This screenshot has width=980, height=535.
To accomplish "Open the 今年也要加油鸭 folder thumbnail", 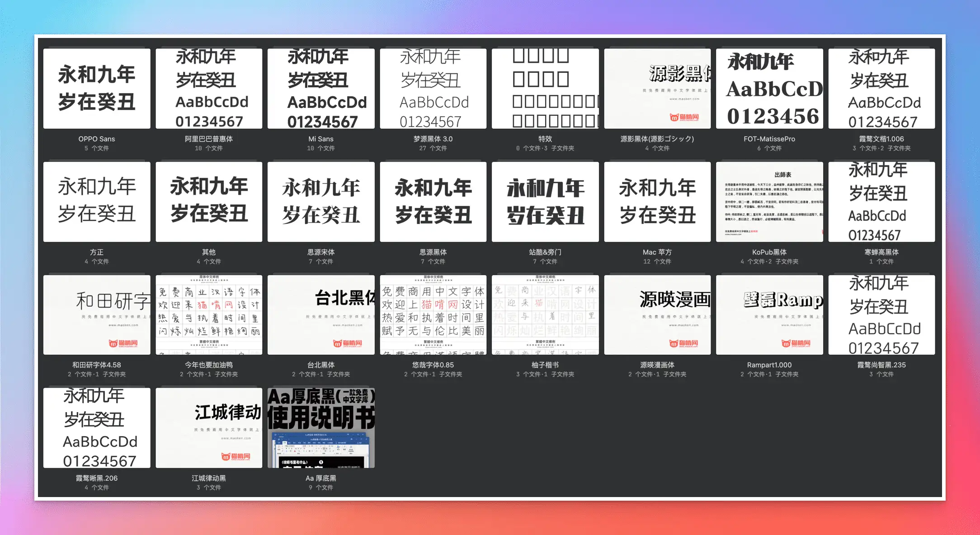I will 209,314.
